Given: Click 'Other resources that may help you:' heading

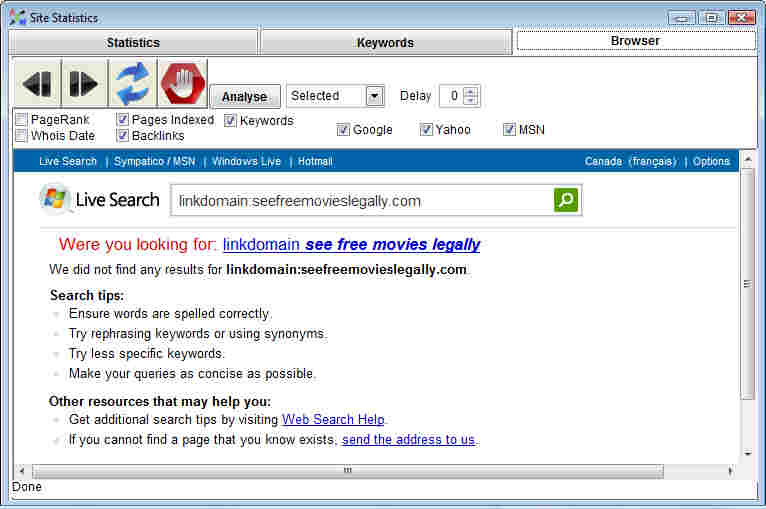Looking at the screenshot, I should tap(160, 402).
